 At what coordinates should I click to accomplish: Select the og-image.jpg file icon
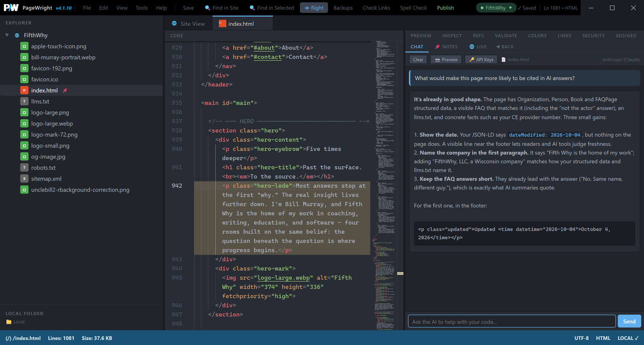click(x=24, y=157)
